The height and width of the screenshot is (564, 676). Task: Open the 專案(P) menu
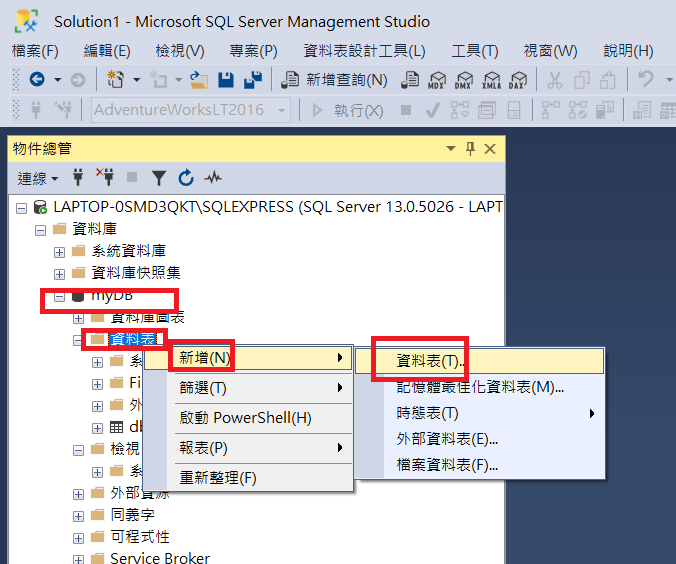coord(254,51)
